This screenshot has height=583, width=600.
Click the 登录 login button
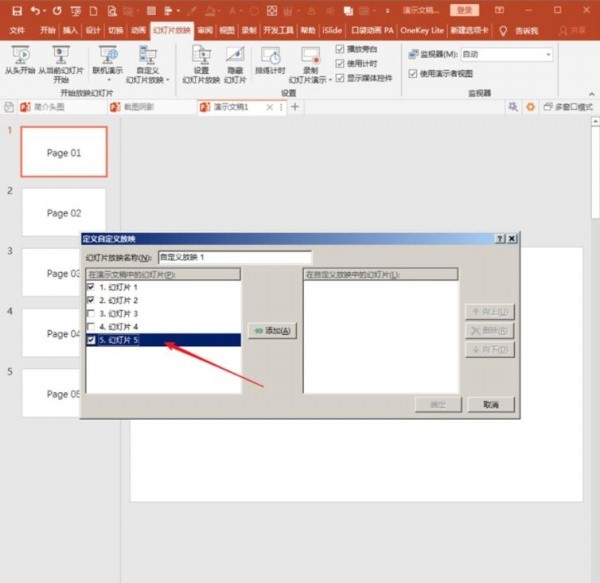click(464, 10)
